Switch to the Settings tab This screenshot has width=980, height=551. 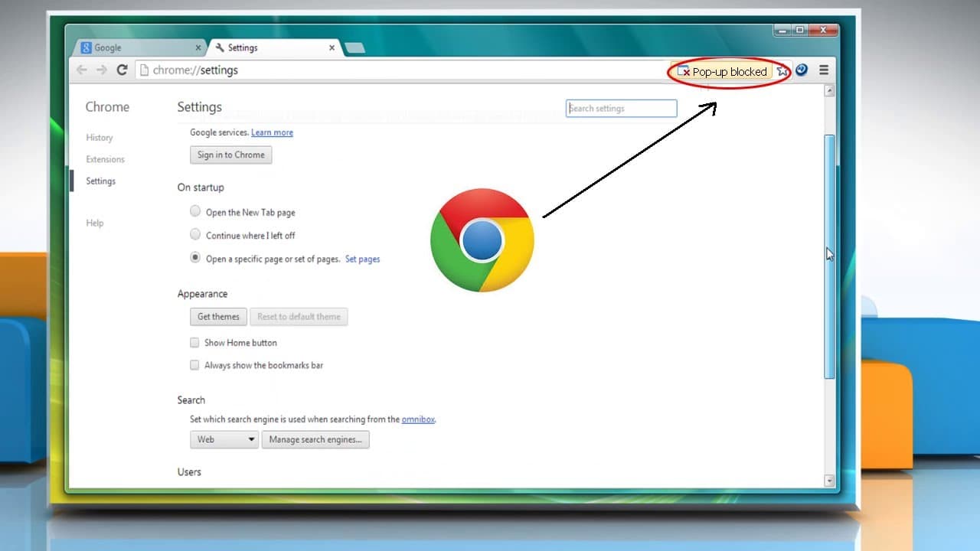click(x=276, y=47)
